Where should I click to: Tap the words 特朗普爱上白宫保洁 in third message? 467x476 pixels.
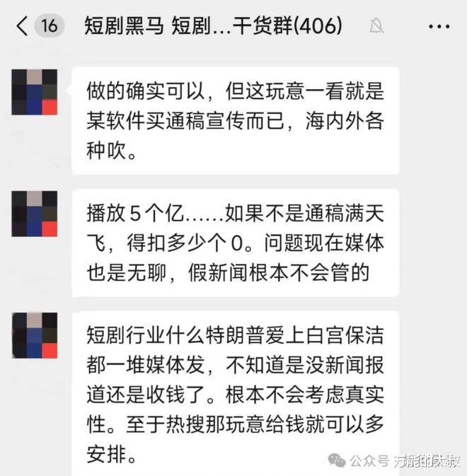(x=295, y=335)
